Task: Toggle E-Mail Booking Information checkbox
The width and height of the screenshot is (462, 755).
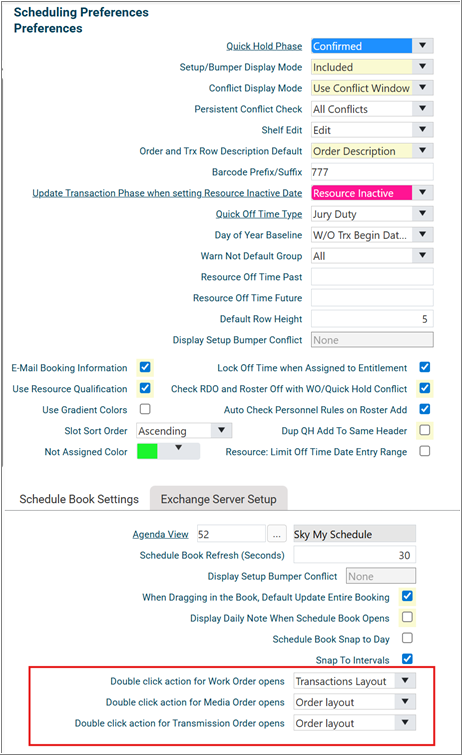Action: pyautogui.click(x=145, y=367)
